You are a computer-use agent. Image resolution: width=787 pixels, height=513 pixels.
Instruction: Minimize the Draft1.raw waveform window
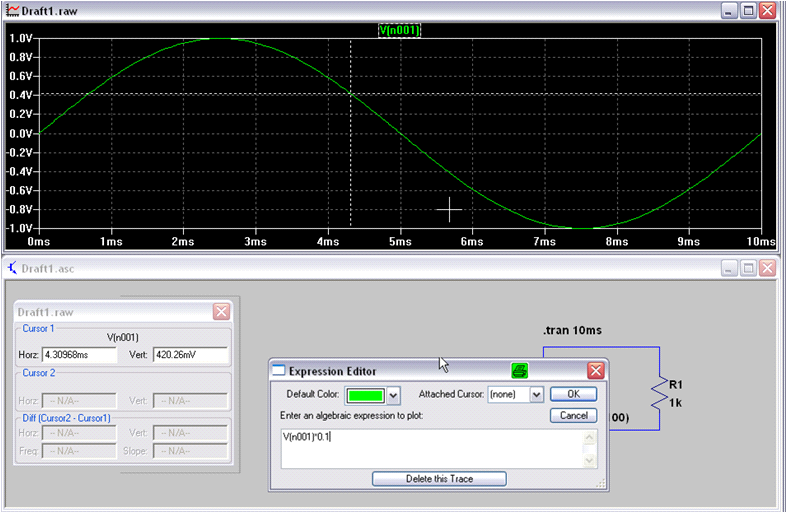pos(729,11)
